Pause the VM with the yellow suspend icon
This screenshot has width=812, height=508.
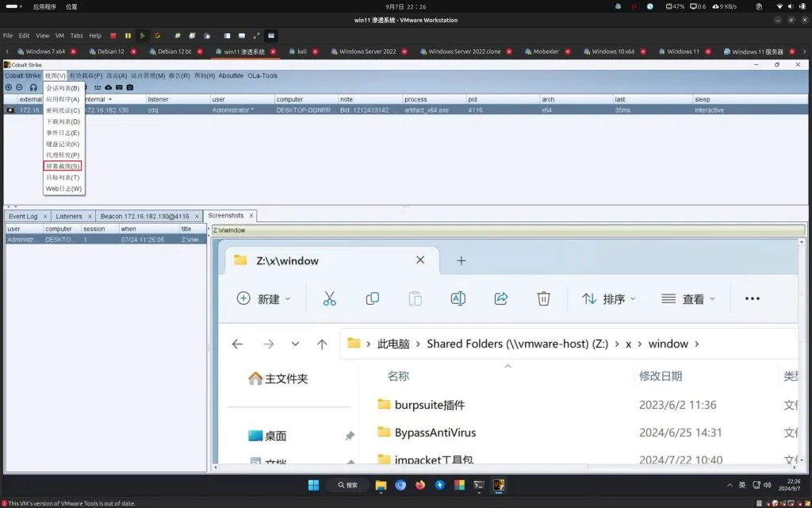(x=128, y=36)
